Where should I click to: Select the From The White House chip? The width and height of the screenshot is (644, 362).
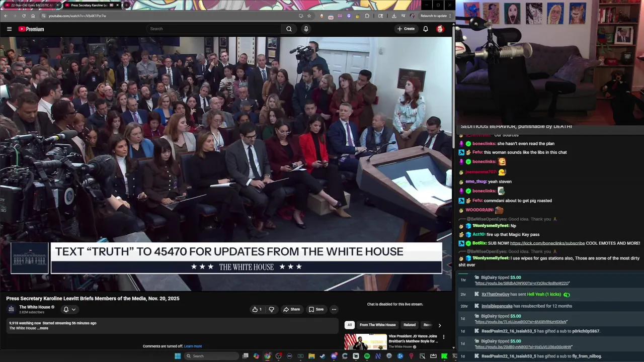coord(377,325)
